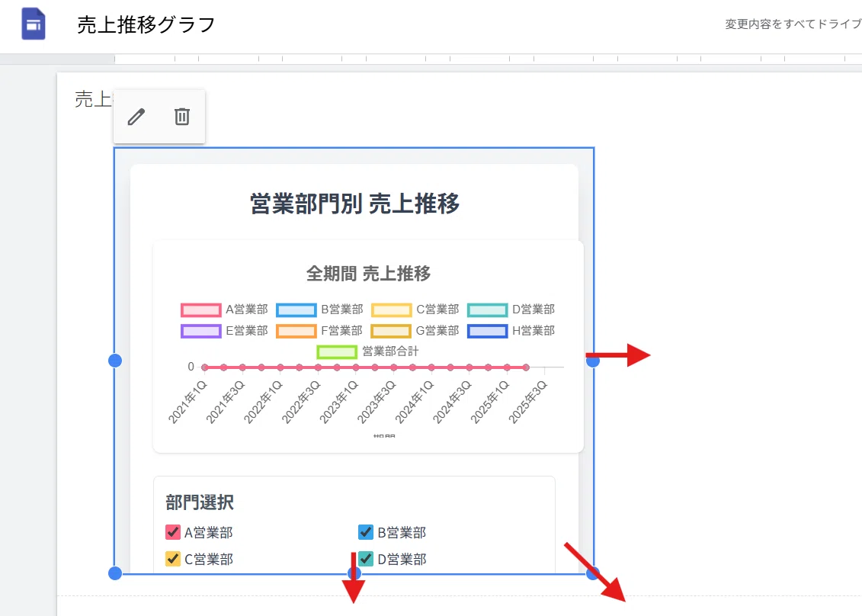Click the A営業部 legend swatch

pos(201,310)
